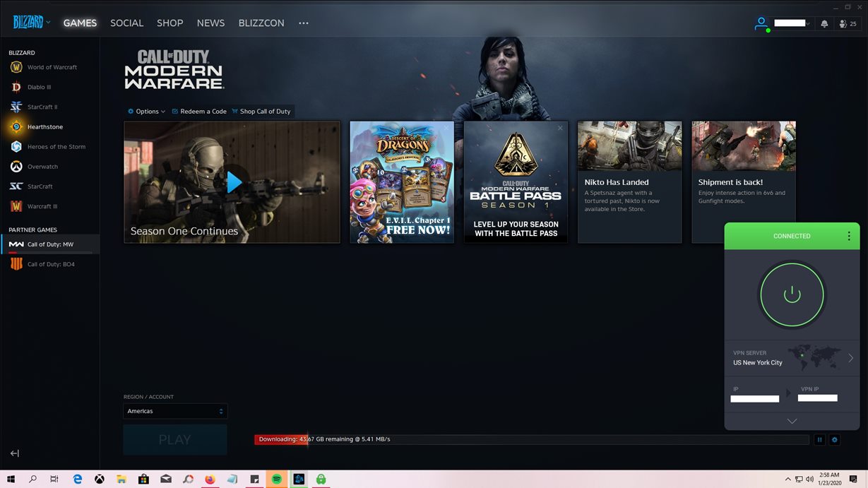This screenshot has height=488, width=868.
Task: Open the Xbox app from the taskbar
Action: click(100, 479)
